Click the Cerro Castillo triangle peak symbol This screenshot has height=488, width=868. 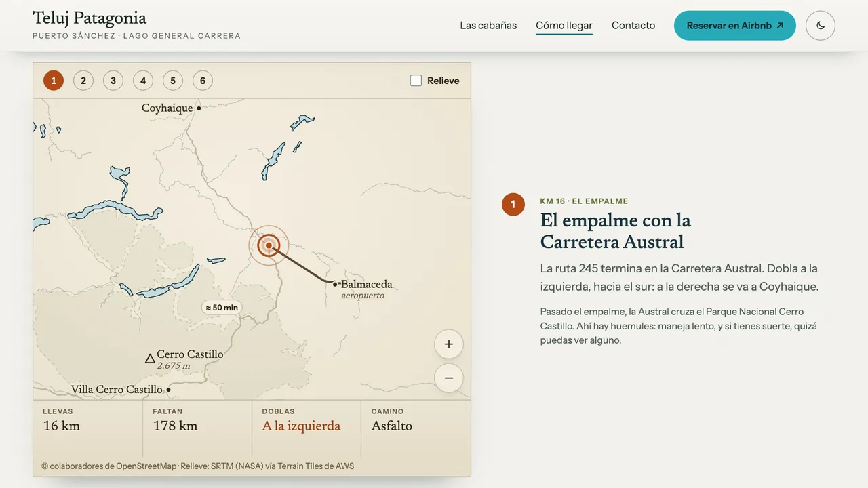(x=150, y=359)
